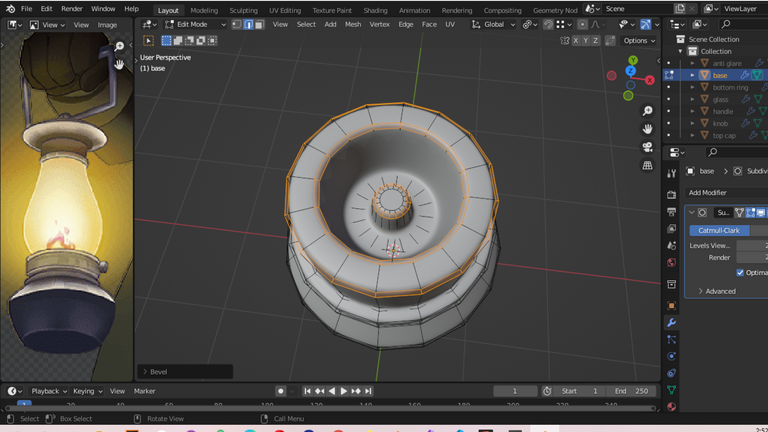
Task: Click the viewport zoom magnifier icon
Action: [x=648, y=111]
